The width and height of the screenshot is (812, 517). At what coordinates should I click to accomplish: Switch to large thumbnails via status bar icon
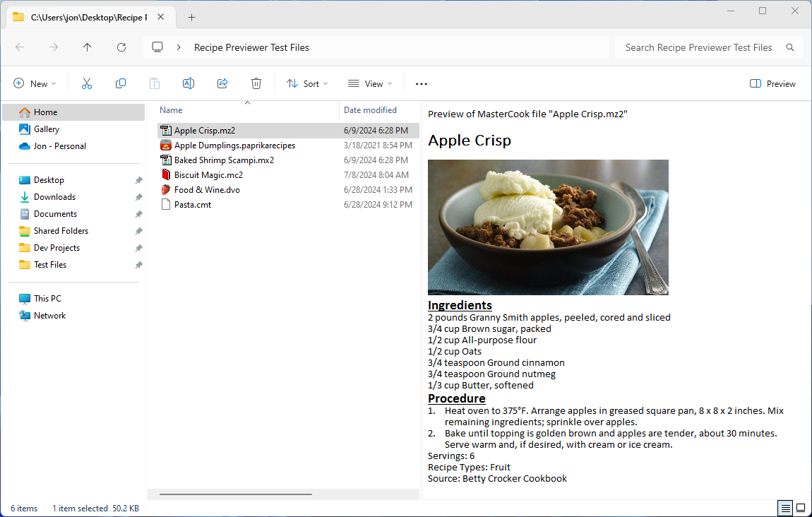pyautogui.click(x=801, y=508)
